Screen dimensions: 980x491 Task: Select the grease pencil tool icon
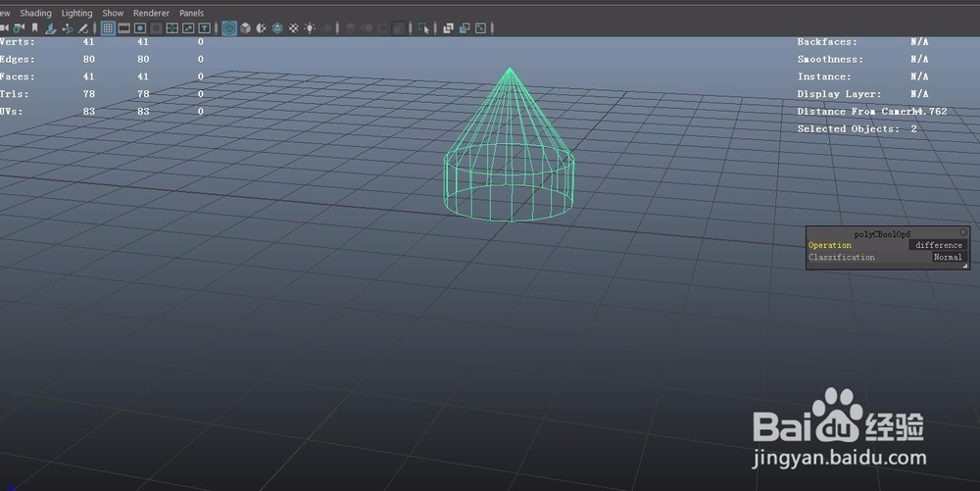click(82, 28)
